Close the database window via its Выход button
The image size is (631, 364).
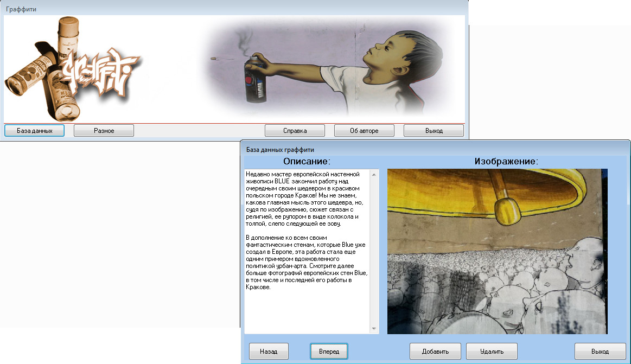coord(600,351)
